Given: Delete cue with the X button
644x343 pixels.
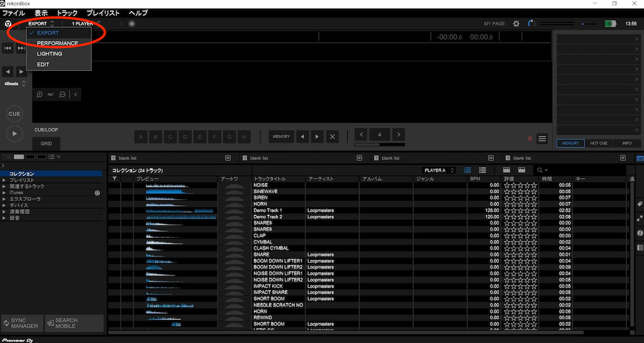Looking at the screenshot, I should click(332, 137).
